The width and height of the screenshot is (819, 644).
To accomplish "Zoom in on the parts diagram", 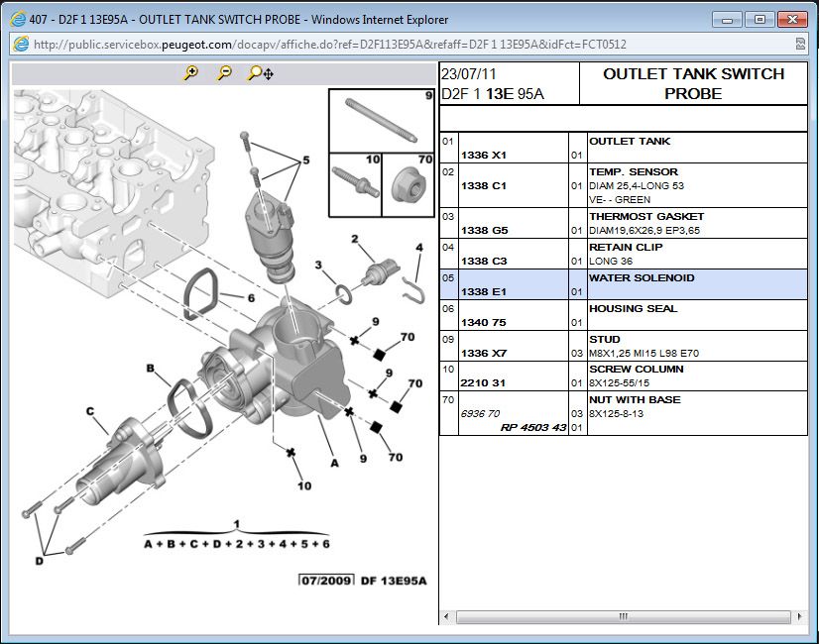I will [x=191, y=73].
